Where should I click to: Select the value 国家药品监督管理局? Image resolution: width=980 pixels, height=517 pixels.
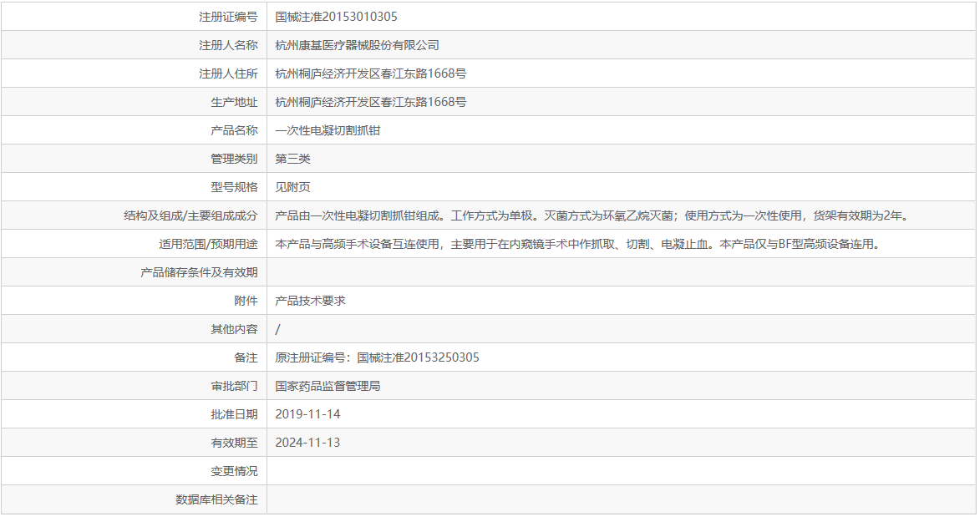pyautogui.click(x=328, y=387)
